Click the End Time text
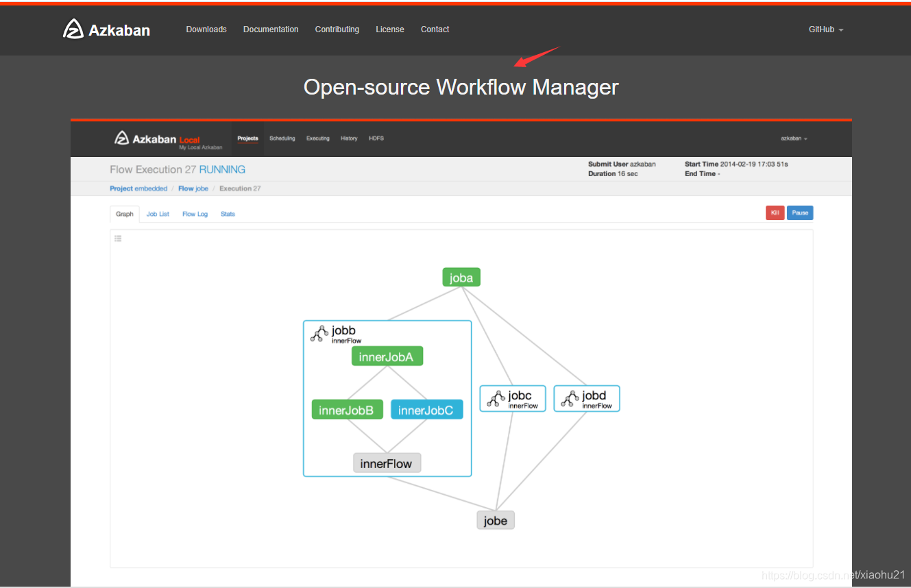This screenshot has height=588, width=911. (702, 174)
